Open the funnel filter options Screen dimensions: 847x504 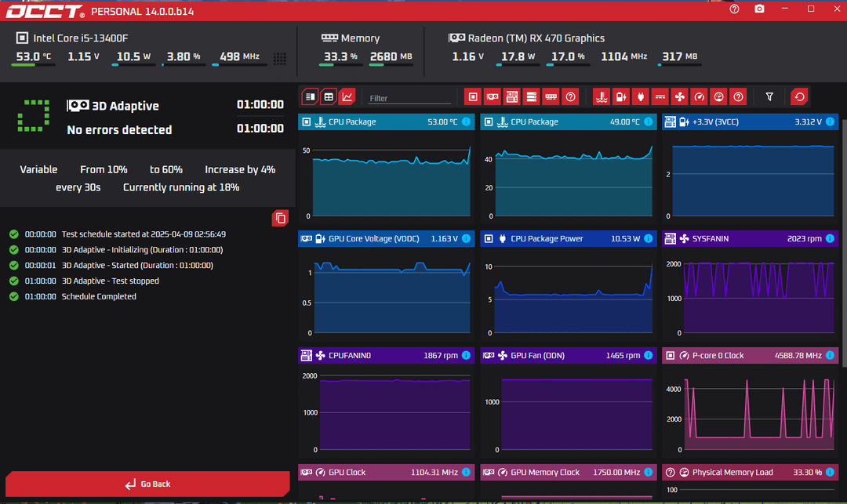tap(769, 97)
